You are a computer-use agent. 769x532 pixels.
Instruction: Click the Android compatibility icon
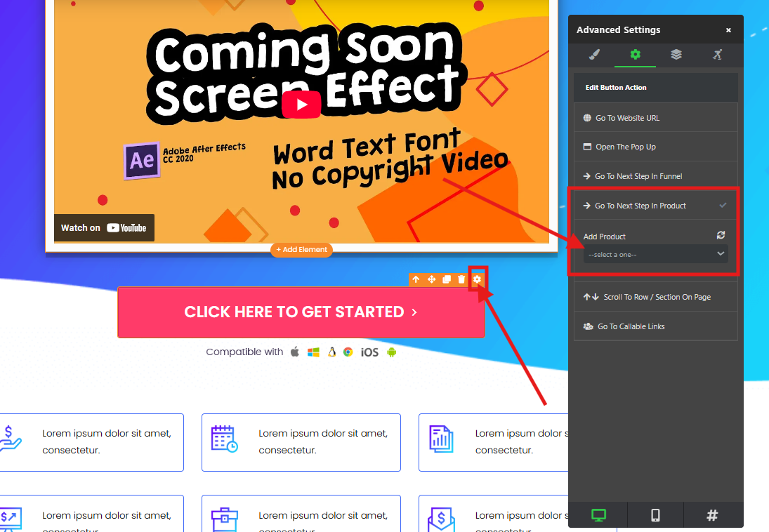[391, 352]
